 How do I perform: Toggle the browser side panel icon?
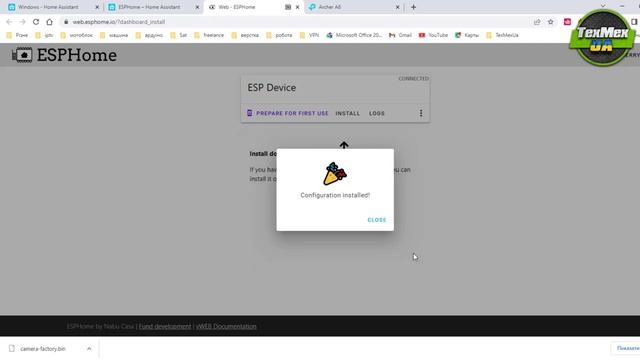634,22
